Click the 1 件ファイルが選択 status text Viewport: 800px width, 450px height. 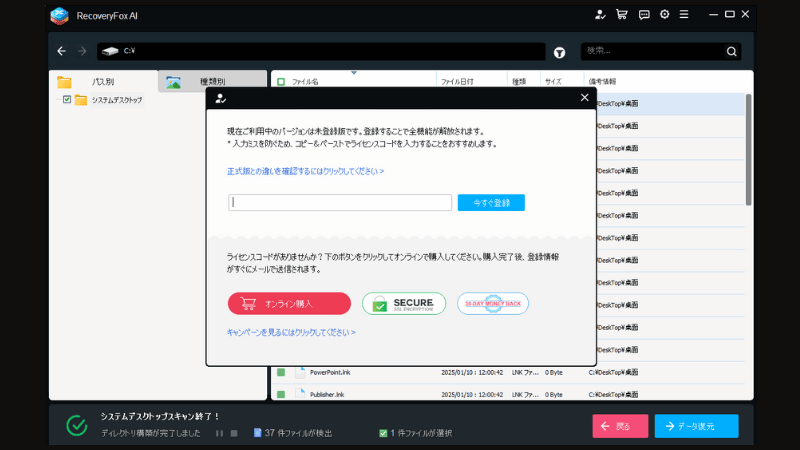421,433
